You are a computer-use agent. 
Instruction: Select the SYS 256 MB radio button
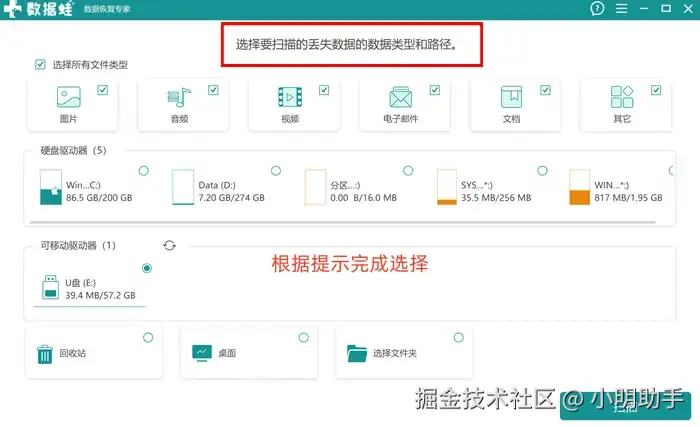(x=542, y=171)
